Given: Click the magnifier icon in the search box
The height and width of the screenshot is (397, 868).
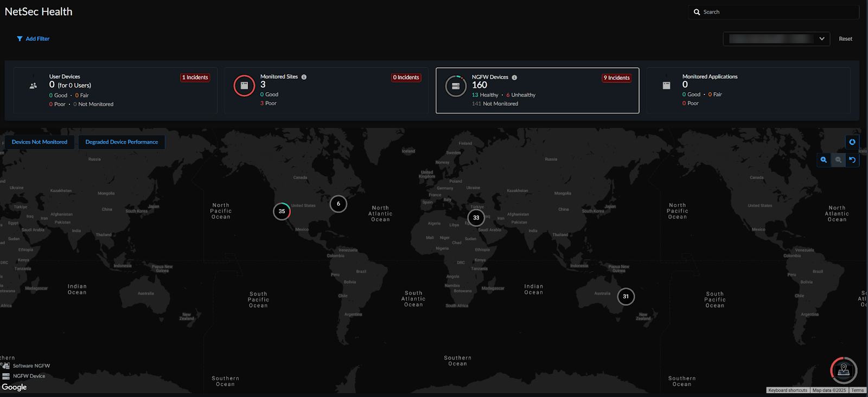Looking at the screenshot, I should click(x=697, y=12).
